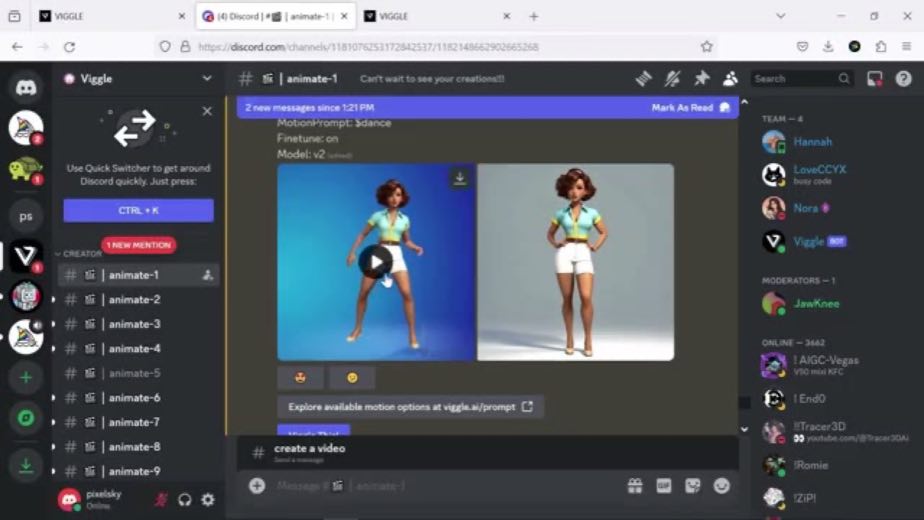The width and height of the screenshot is (924, 520).
Task: Open the gift icon in message bar
Action: (x=635, y=486)
